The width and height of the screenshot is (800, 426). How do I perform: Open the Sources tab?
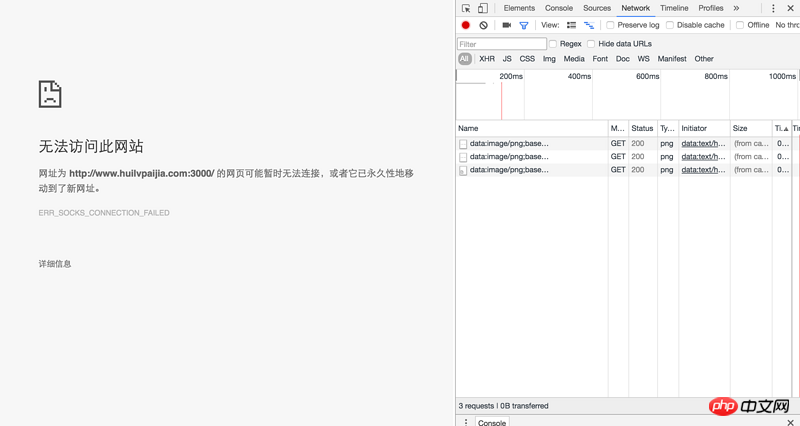point(597,8)
